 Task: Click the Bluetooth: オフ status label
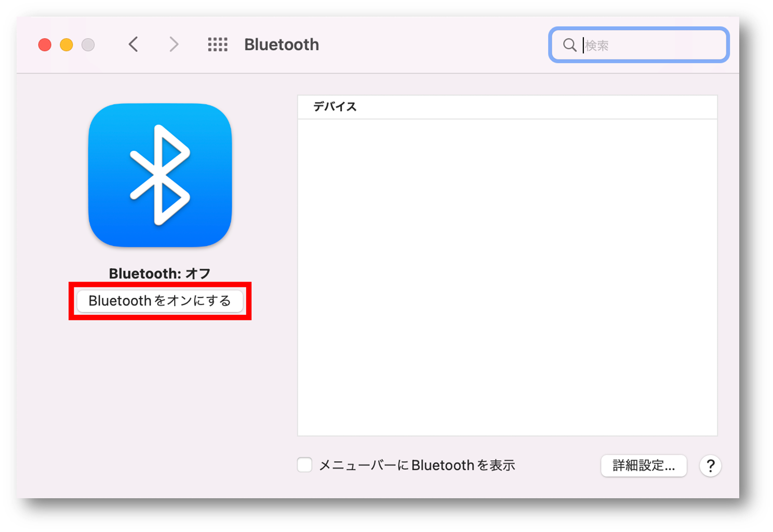160,273
